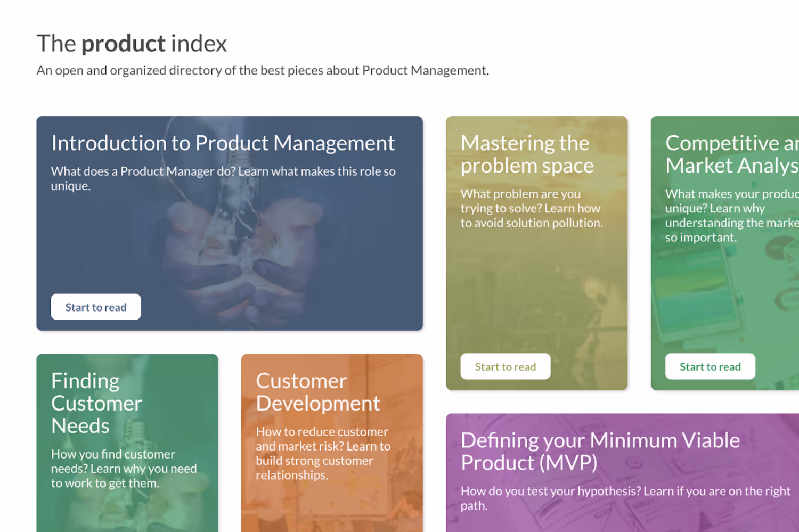Click the directory subtitle about Product Management
Screen dimensions: 799x532
tap(263, 70)
